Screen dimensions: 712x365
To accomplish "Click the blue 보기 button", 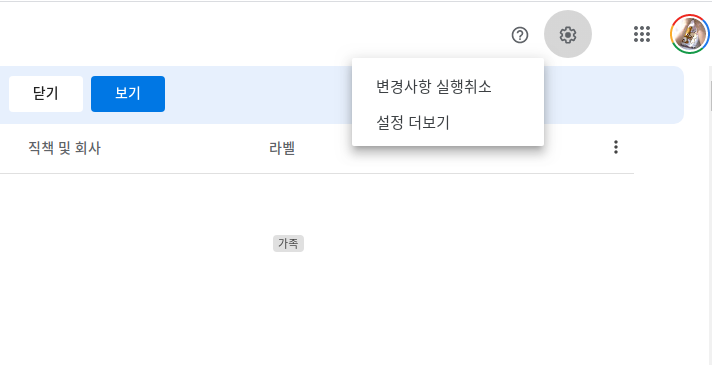I will [128, 94].
